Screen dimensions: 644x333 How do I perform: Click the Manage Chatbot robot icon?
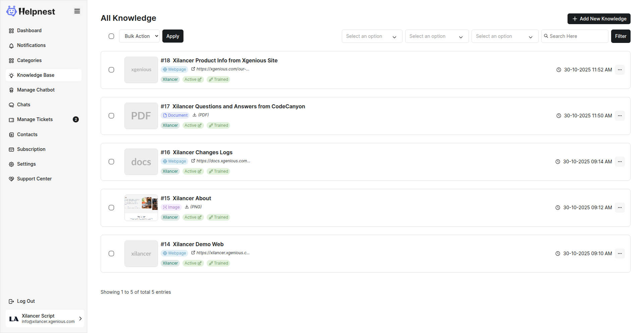[x=11, y=90]
